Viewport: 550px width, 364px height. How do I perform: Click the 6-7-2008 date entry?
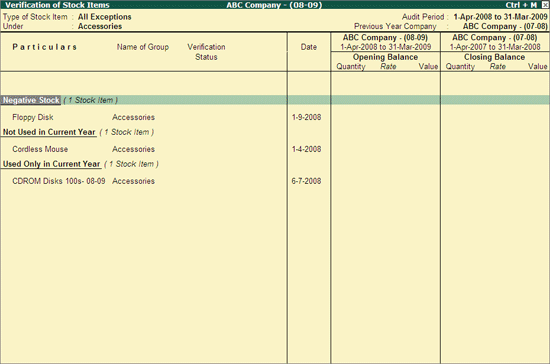[306, 181]
